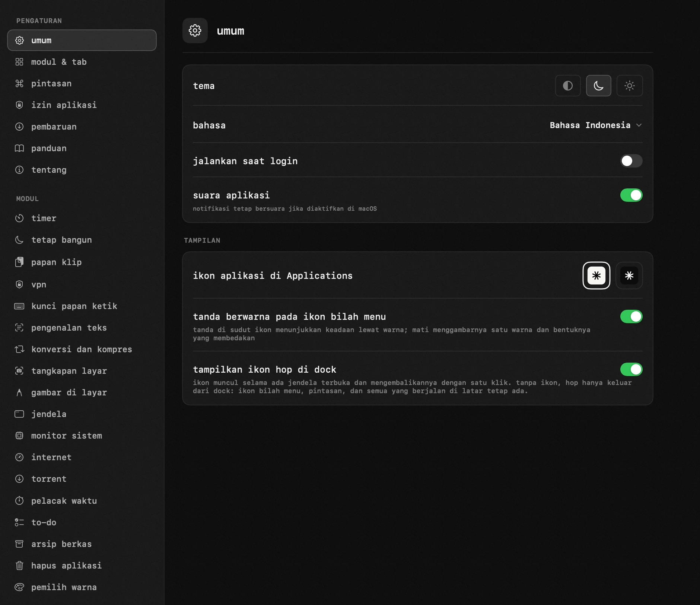Open kunci papan ketik module
Screen dimensions: 700x605
pos(82,306)
